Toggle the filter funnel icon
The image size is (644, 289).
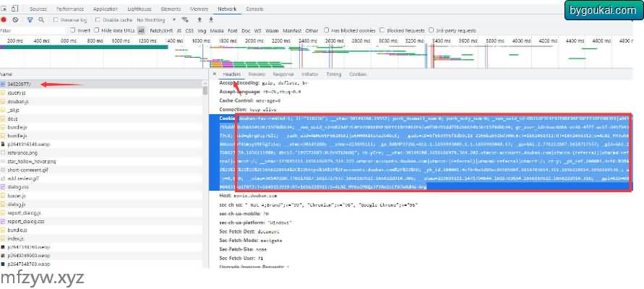click(x=30, y=20)
